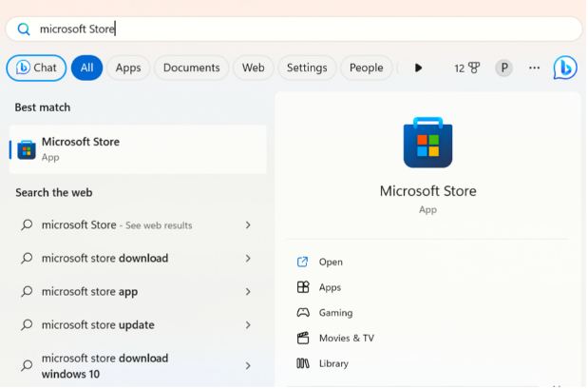Switch to the People filter tab
This screenshot has width=588, height=389.
[366, 68]
